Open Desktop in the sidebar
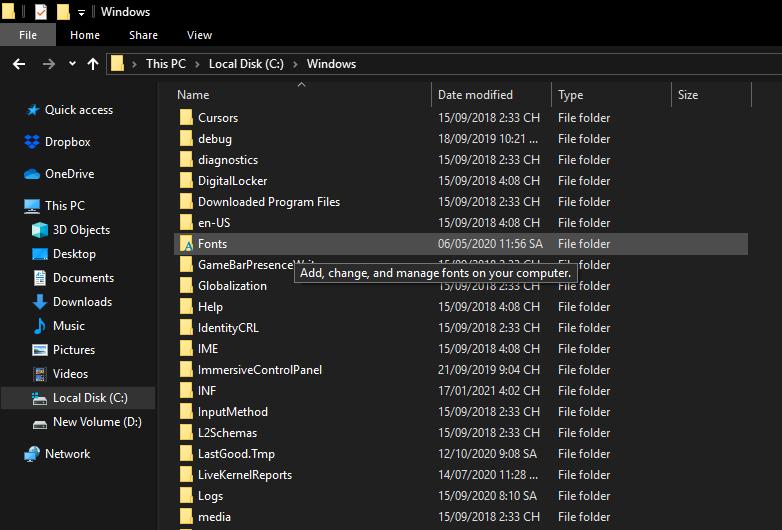 pyautogui.click(x=74, y=254)
